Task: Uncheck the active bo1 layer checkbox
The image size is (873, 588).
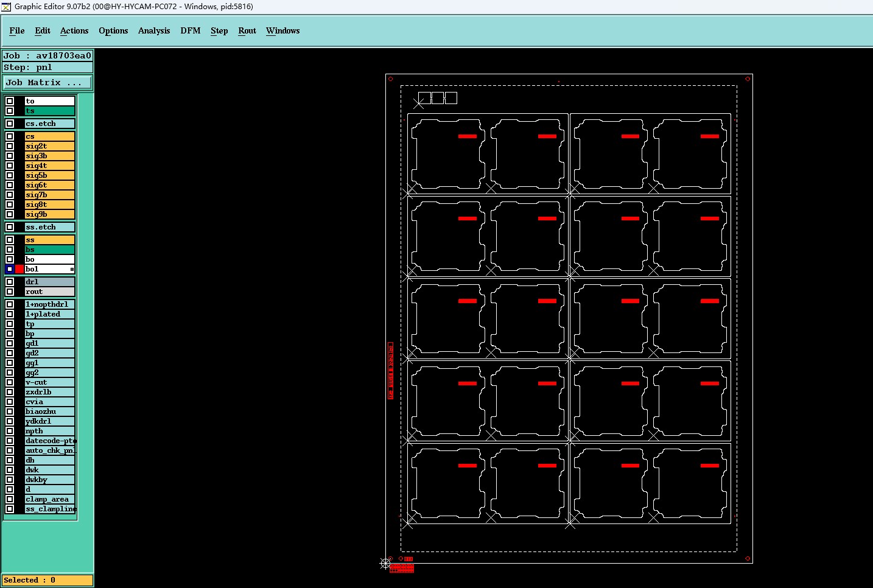Action: tap(10, 269)
